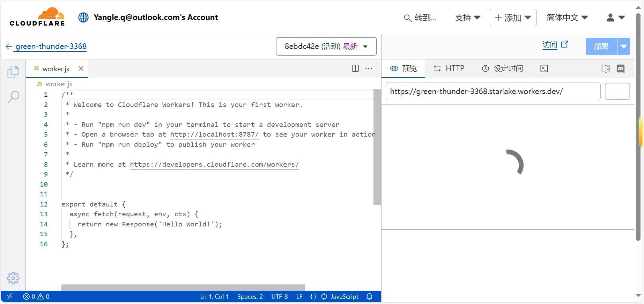Open the documentation book icon
Image resolution: width=644 pixels, height=304 pixels.
pos(606,69)
